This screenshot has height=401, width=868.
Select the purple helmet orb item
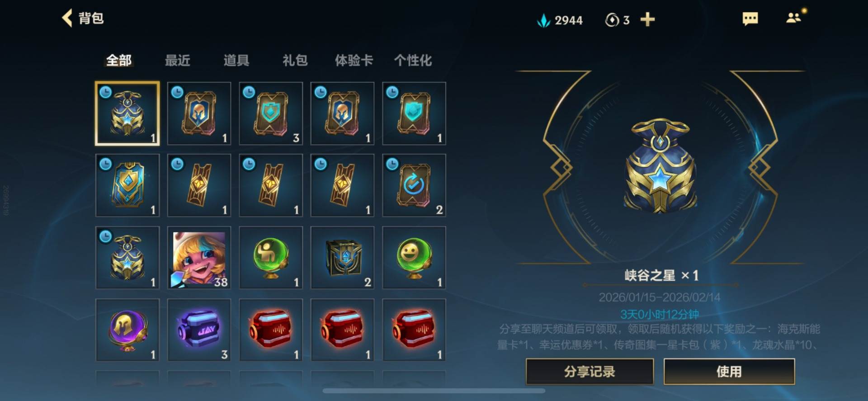[127, 330]
